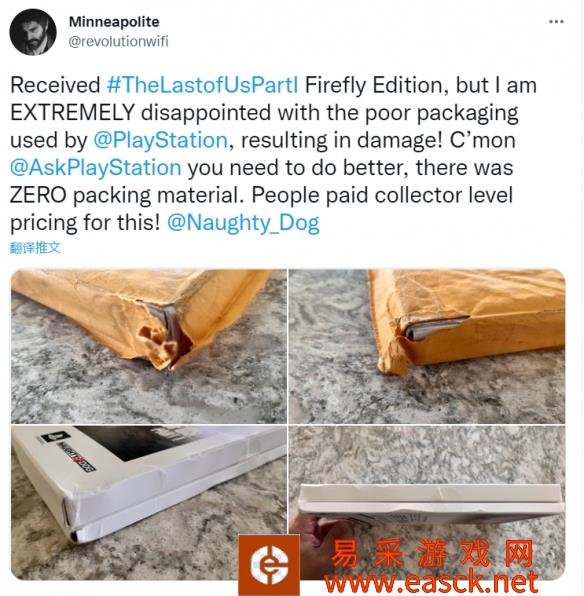Screen dimensions: 584x596
Task: Open Minneapolite's profile avatar
Action: point(33,32)
